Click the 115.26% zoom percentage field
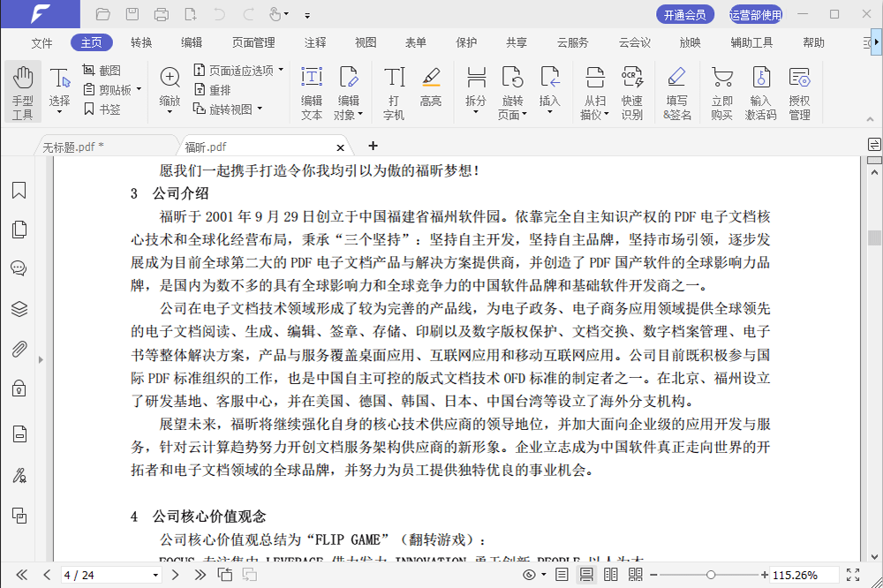 (803, 575)
